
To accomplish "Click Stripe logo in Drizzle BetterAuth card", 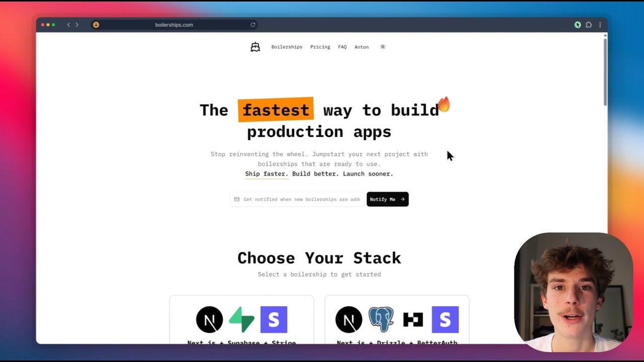I will tap(445, 319).
